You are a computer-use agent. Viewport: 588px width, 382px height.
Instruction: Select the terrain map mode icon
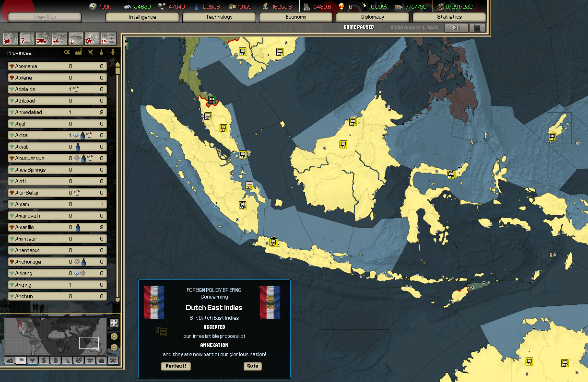pos(10,360)
